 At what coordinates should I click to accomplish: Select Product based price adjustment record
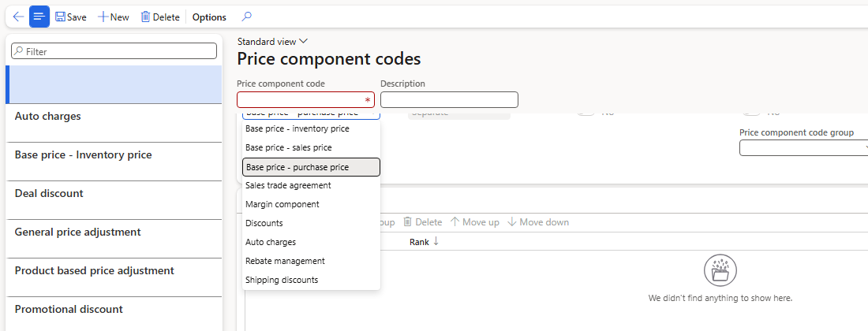click(114, 278)
